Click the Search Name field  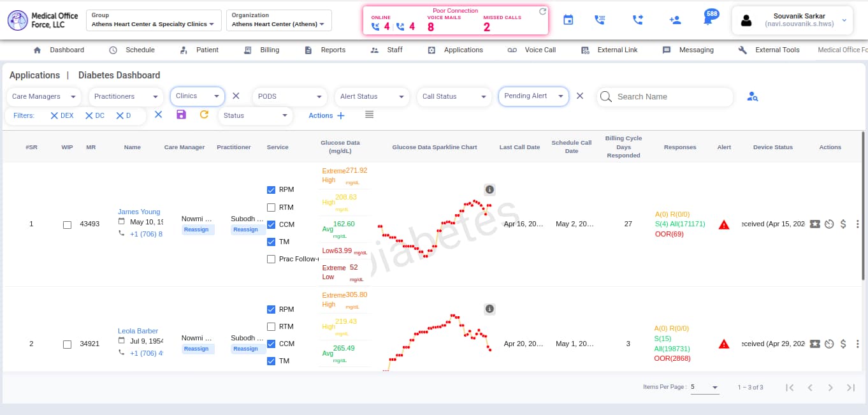[x=665, y=97]
